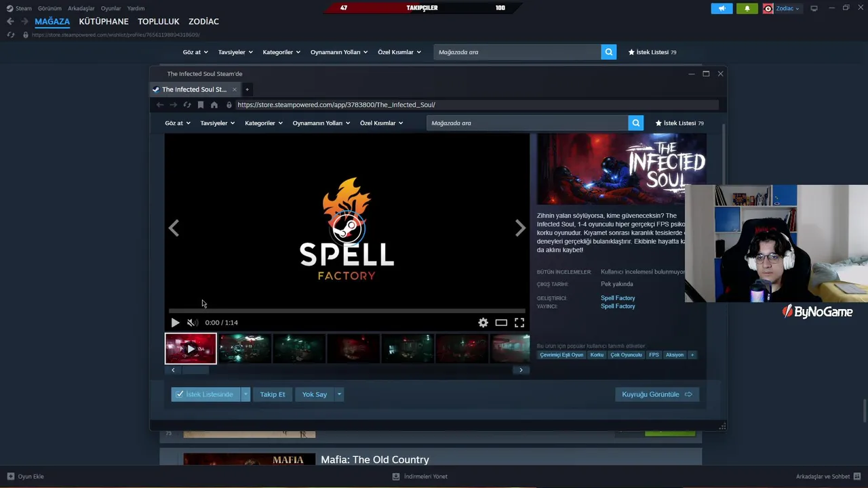This screenshot has width=868, height=488.
Task: Click the trailer progress bar
Action: tap(347, 310)
